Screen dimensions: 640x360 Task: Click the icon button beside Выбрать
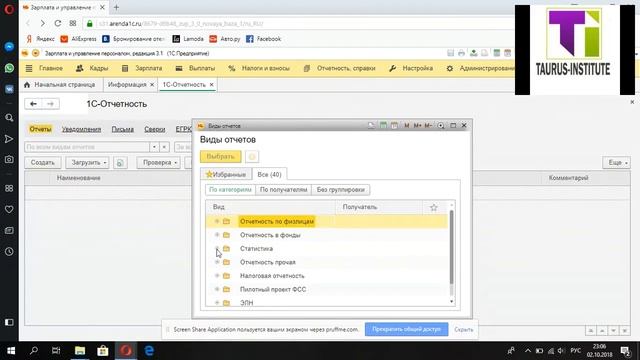[252, 157]
